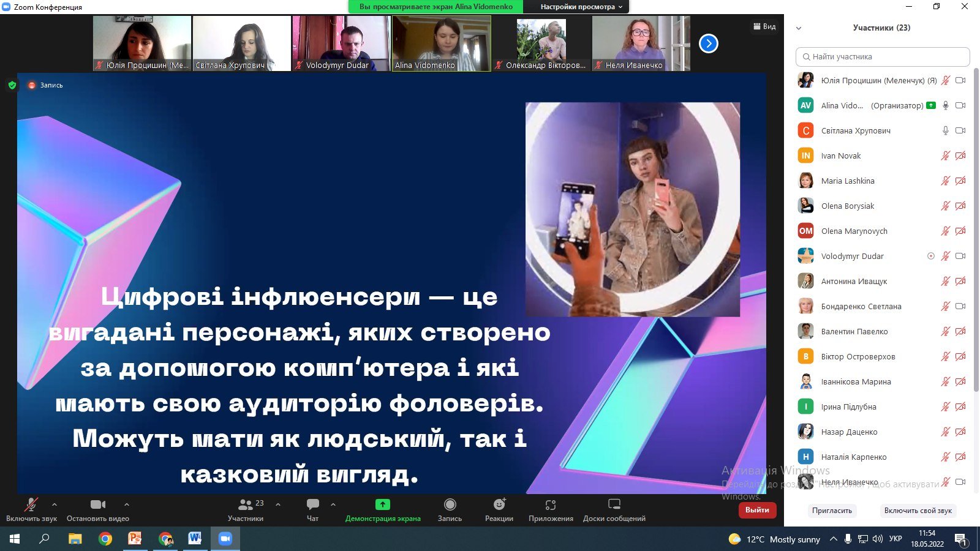Show hidden tray icons chevron
The width and height of the screenshot is (980, 551).
[833, 539]
